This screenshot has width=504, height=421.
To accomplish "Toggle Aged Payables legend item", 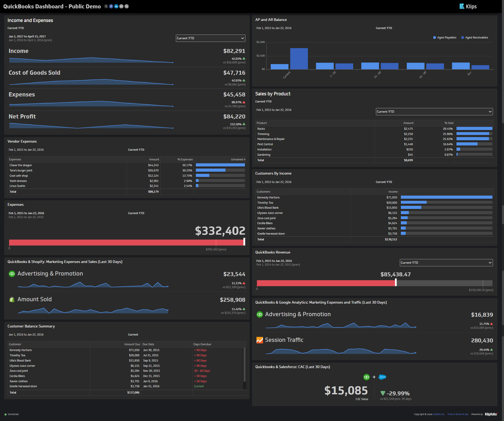I will pos(444,37).
